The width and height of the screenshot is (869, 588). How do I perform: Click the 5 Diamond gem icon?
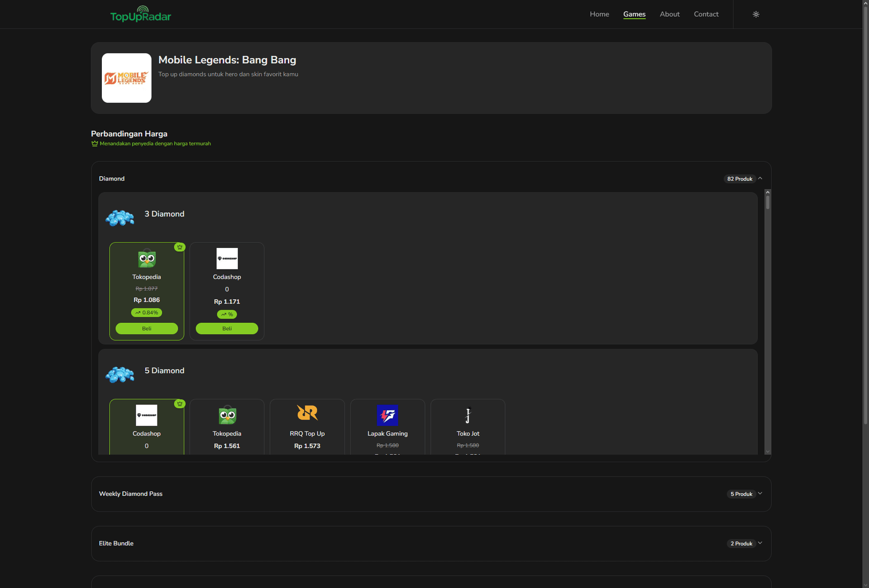click(120, 375)
